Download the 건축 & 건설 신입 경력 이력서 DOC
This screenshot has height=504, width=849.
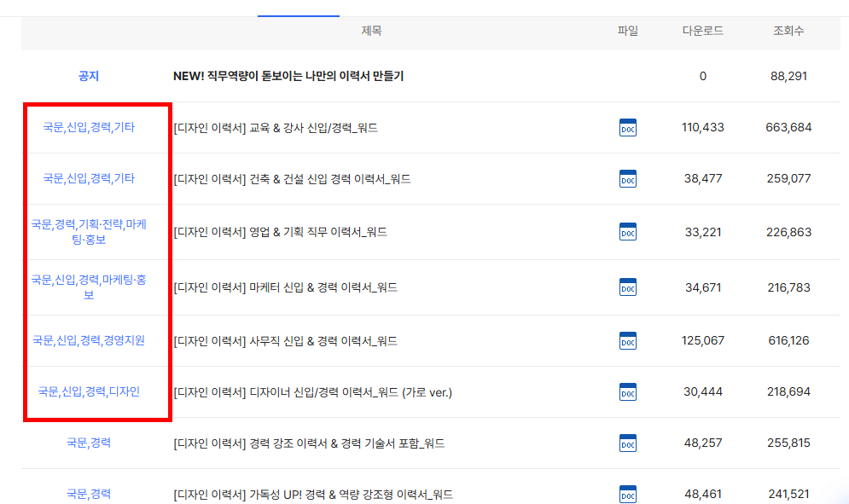pos(628,179)
